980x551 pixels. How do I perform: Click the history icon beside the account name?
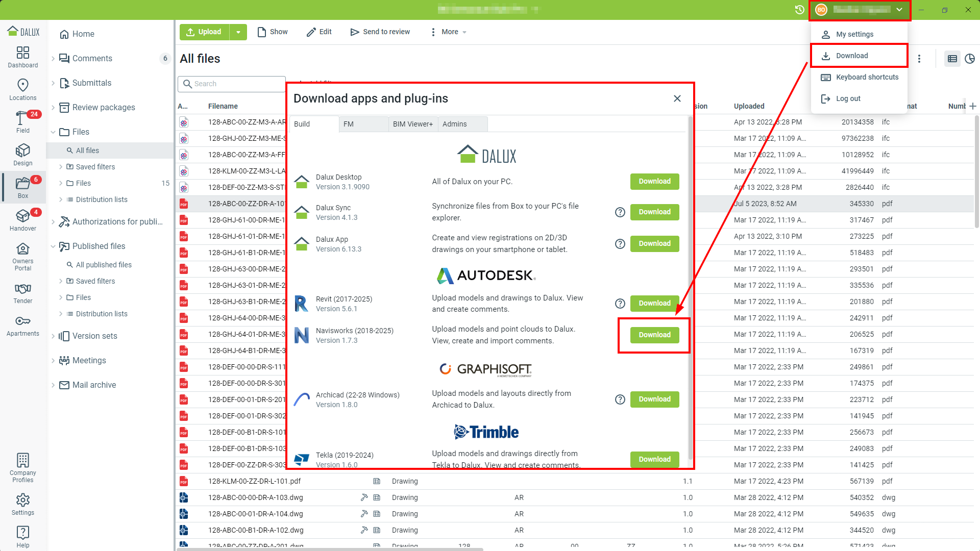tap(799, 9)
